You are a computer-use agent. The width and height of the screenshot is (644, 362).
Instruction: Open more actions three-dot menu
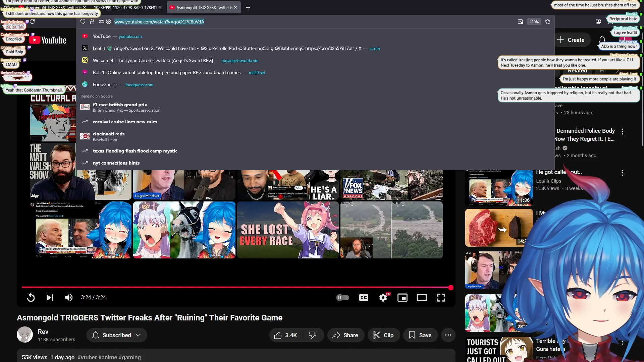pos(448,335)
